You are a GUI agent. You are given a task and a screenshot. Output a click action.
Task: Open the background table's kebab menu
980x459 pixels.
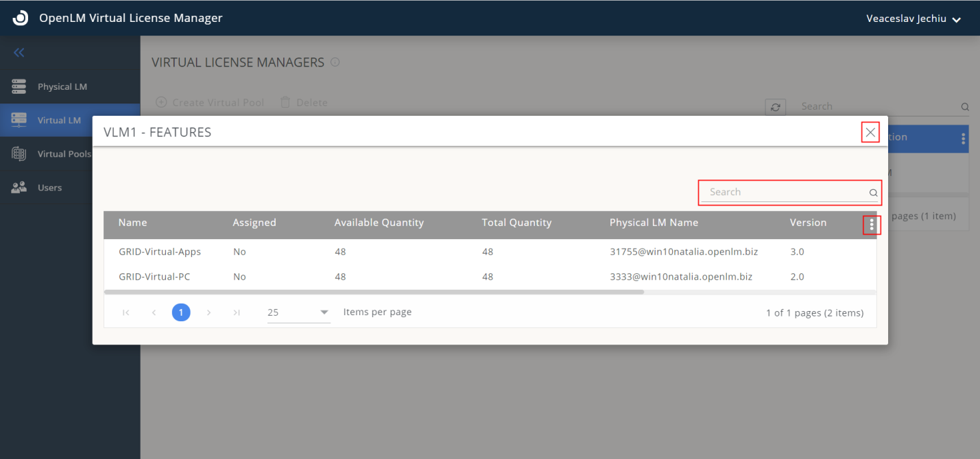pos(963,139)
